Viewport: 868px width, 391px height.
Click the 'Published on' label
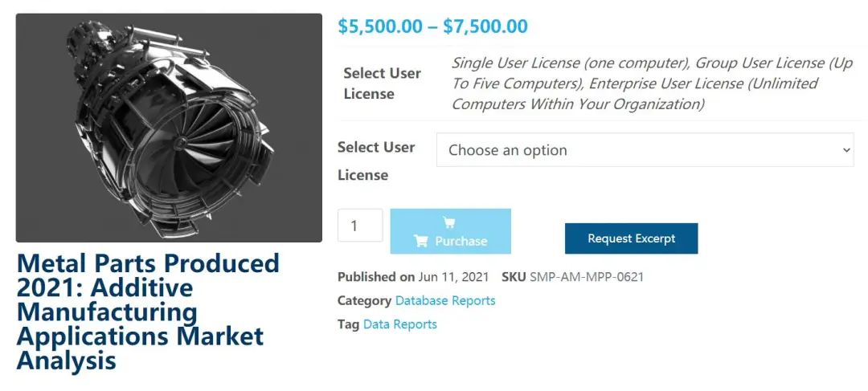[x=375, y=277]
